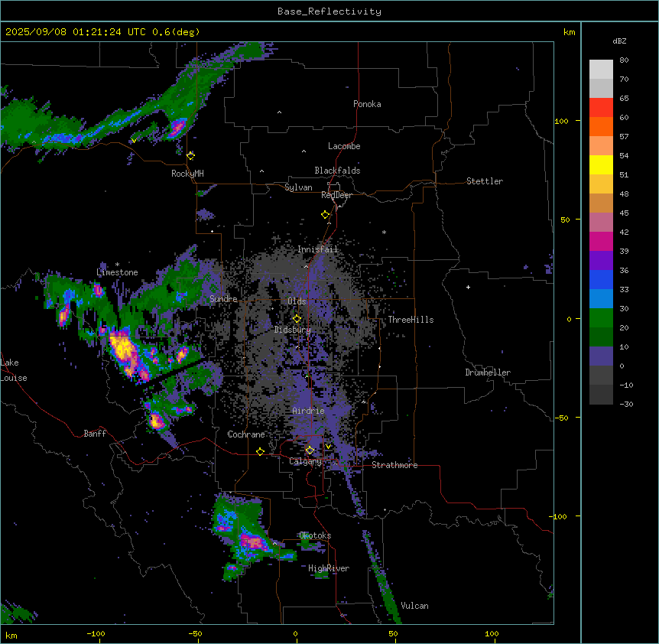Click the ThreeHills label

[x=411, y=320]
